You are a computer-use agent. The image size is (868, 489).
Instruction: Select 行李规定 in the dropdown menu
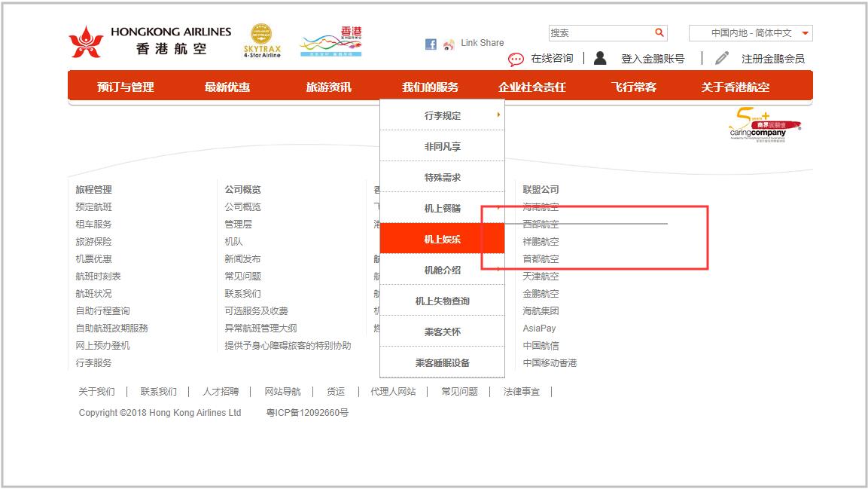[443, 115]
